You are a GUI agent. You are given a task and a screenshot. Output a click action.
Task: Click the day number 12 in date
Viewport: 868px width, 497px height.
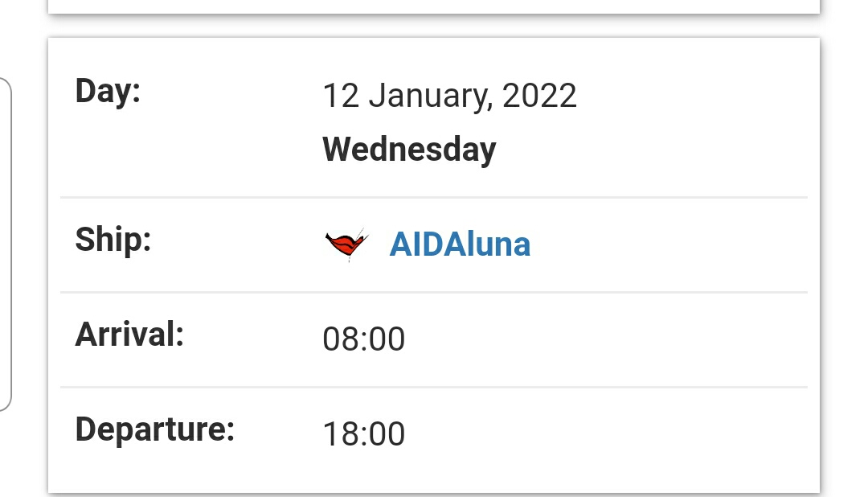pyautogui.click(x=339, y=97)
